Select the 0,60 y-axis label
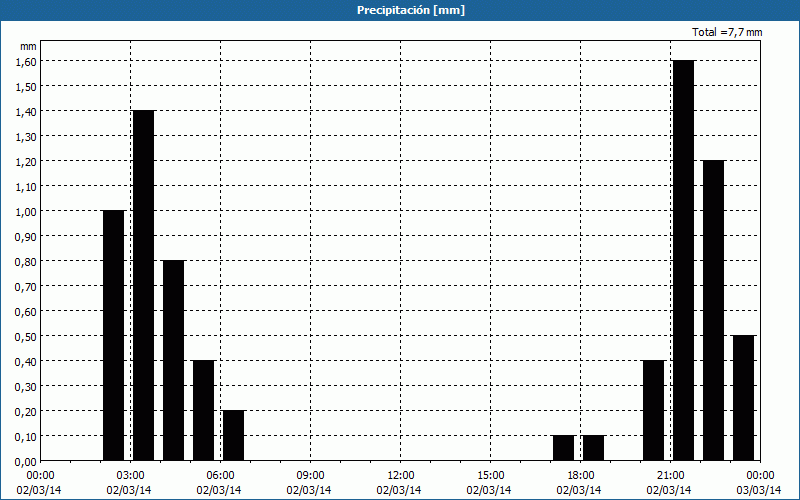This screenshot has width=800, height=500. click(26, 312)
